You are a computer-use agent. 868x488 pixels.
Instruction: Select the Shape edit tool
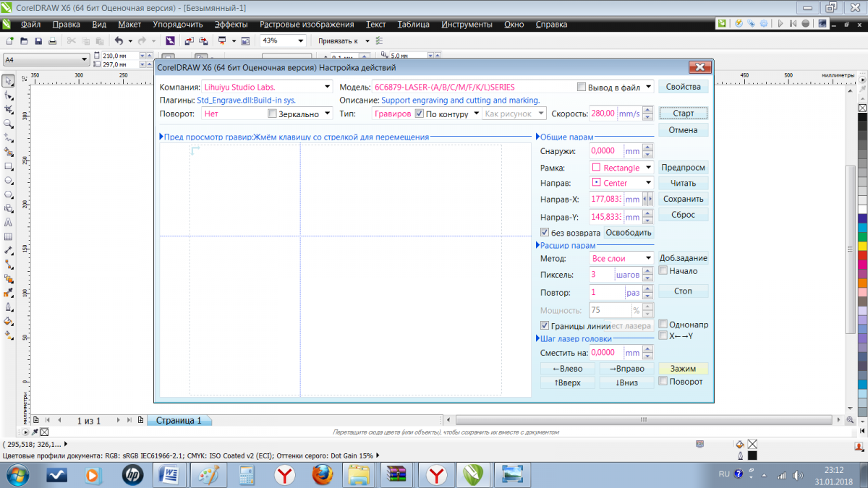pos(8,95)
